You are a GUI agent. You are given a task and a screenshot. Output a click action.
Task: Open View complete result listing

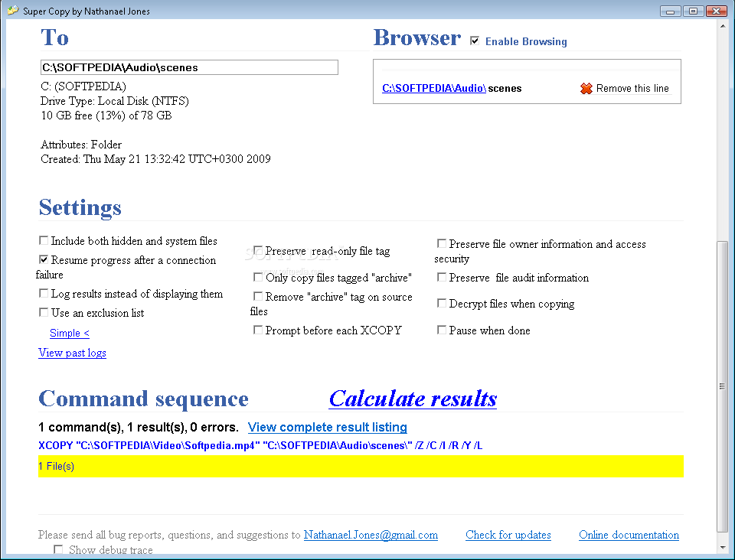pyautogui.click(x=327, y=427)
